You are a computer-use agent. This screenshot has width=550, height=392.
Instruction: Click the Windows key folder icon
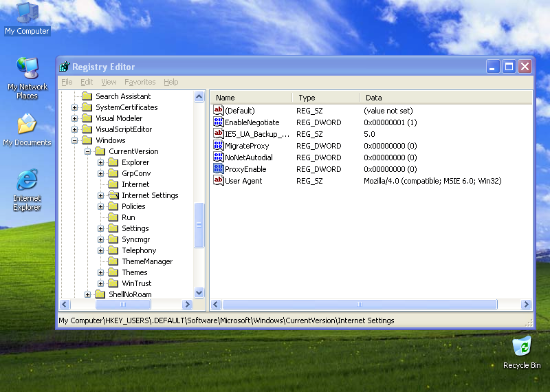pyautogui.click(x=87, y=140)
